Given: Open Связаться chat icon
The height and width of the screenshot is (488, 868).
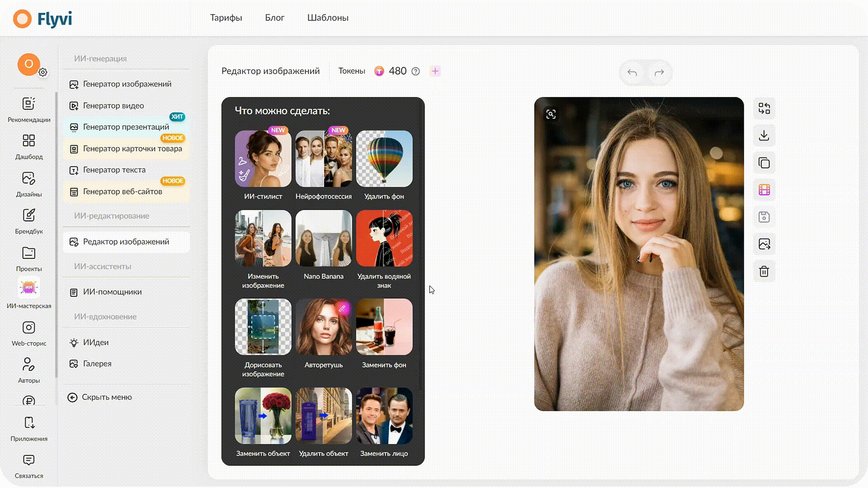Looking at the screenshot, I should tap(29, 466).
